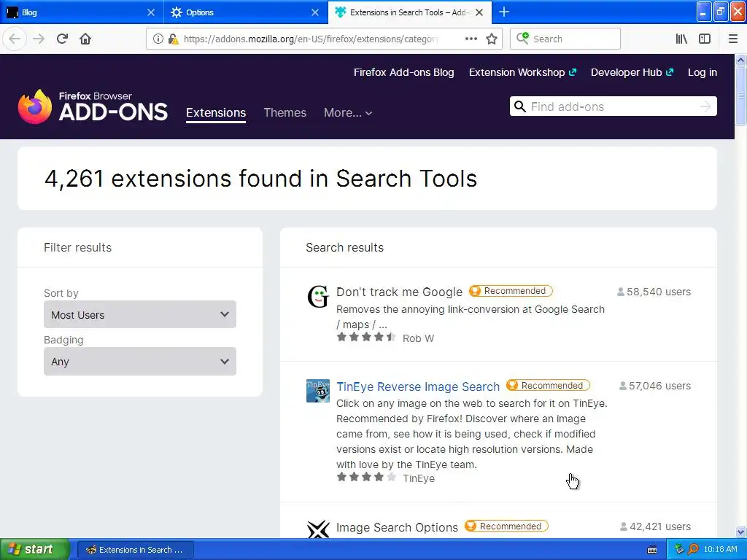Open a new tab with plus button
Screen dimensions: 747x560
click(x=504, y=12)
